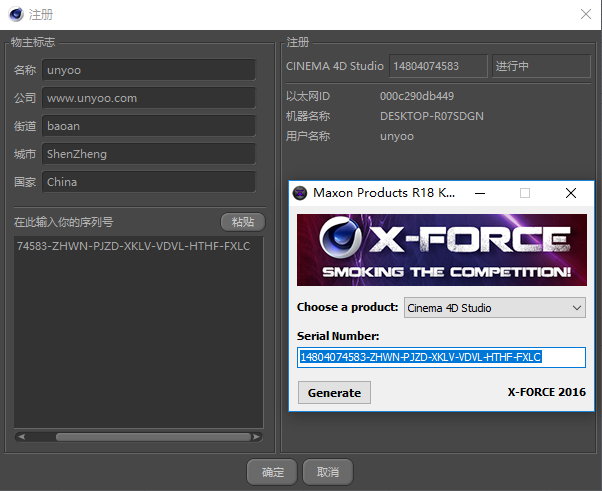Click the CINEMA 4D Studio field showing 14804074583
The width and height of the screenshot is (602, 491).
(437, 66)
